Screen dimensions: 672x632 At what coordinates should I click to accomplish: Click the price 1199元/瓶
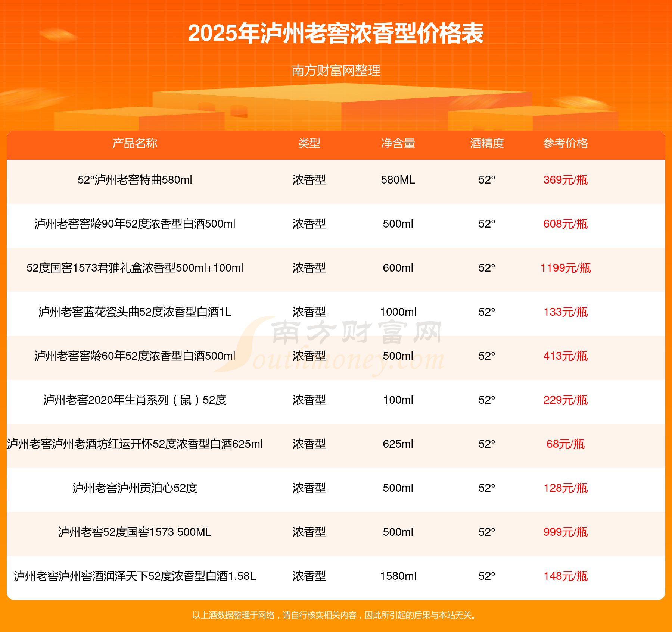coord(566,268)
